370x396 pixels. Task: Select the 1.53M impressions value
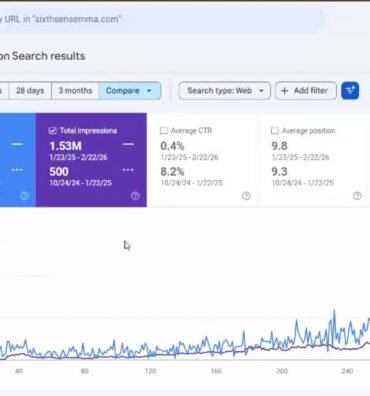click(65, 146)
